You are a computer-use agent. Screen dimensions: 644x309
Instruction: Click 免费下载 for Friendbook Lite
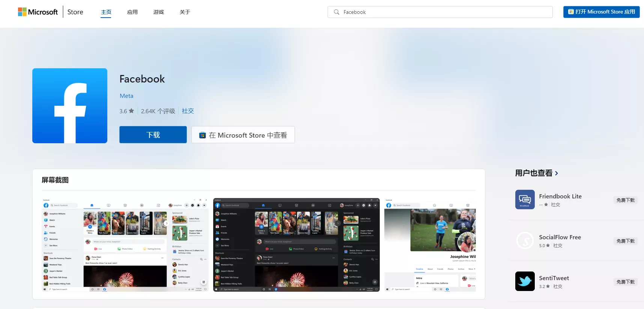(625, 200)
